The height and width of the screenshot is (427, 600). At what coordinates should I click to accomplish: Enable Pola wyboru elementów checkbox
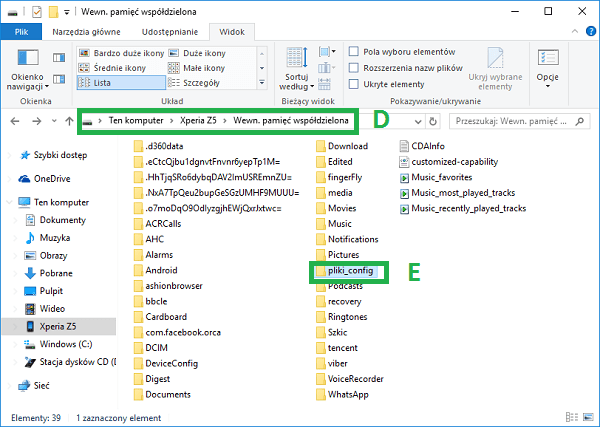[354, 51]
